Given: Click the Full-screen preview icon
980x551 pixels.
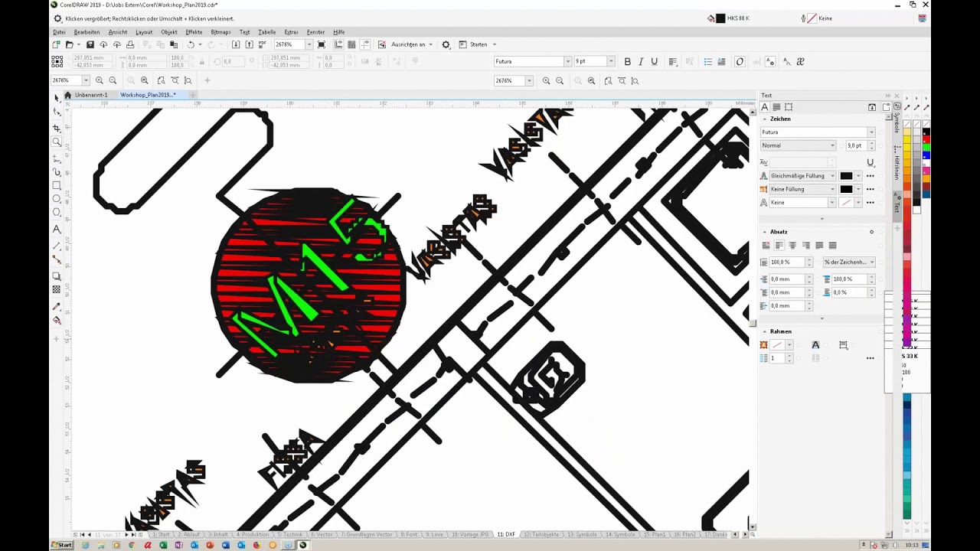Looking at the screenshot, I should [x=322, y=44].
